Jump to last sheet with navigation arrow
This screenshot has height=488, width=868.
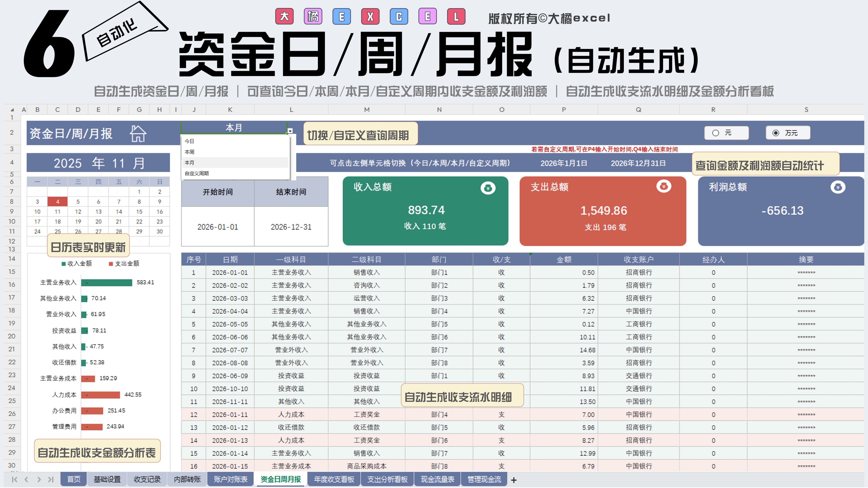51,479
